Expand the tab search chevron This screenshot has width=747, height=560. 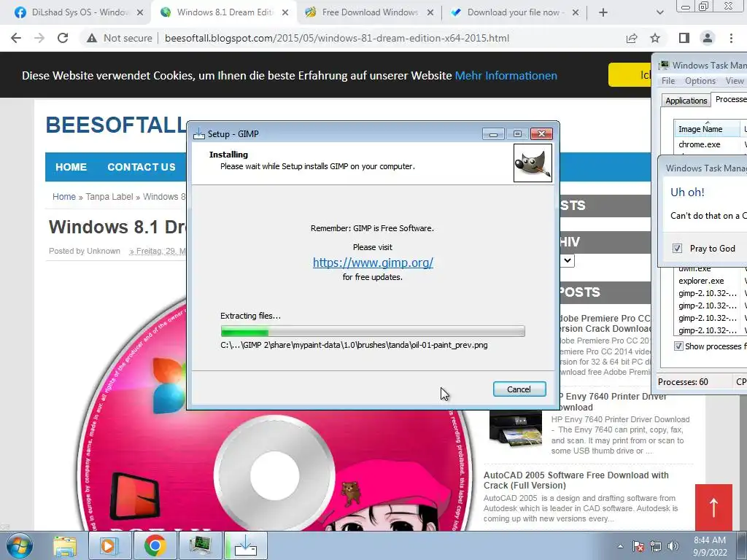tap(659, 12)
